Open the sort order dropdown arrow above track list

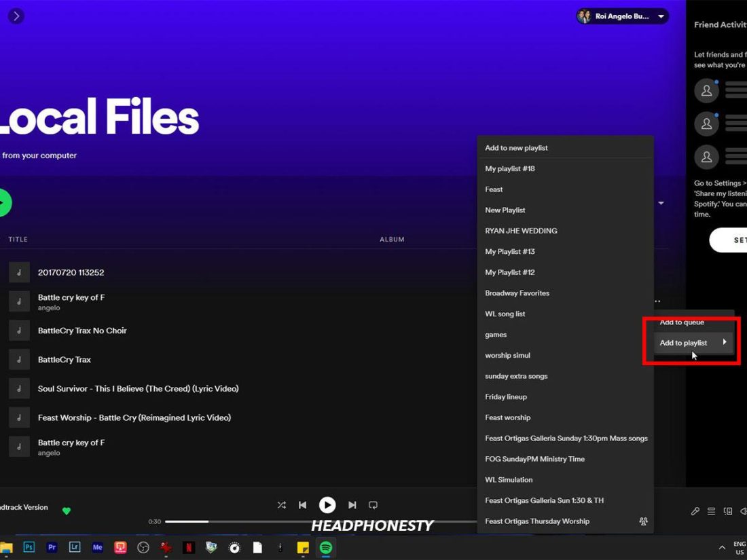click(x=661, y=204)
